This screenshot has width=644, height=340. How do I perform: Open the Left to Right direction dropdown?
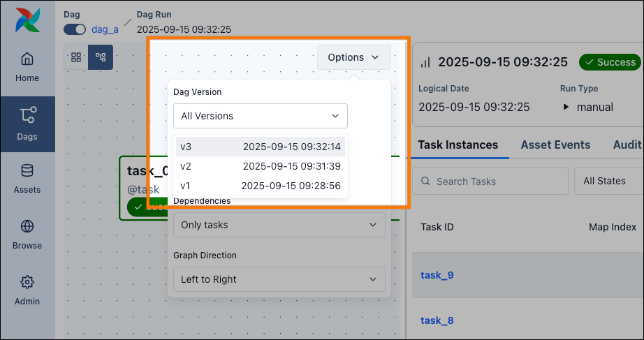pos(279,279)
